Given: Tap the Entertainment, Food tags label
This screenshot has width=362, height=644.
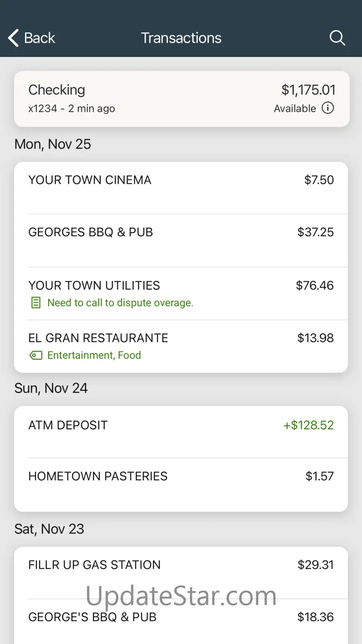Looking at the screenshot, I should coord(94,356).
